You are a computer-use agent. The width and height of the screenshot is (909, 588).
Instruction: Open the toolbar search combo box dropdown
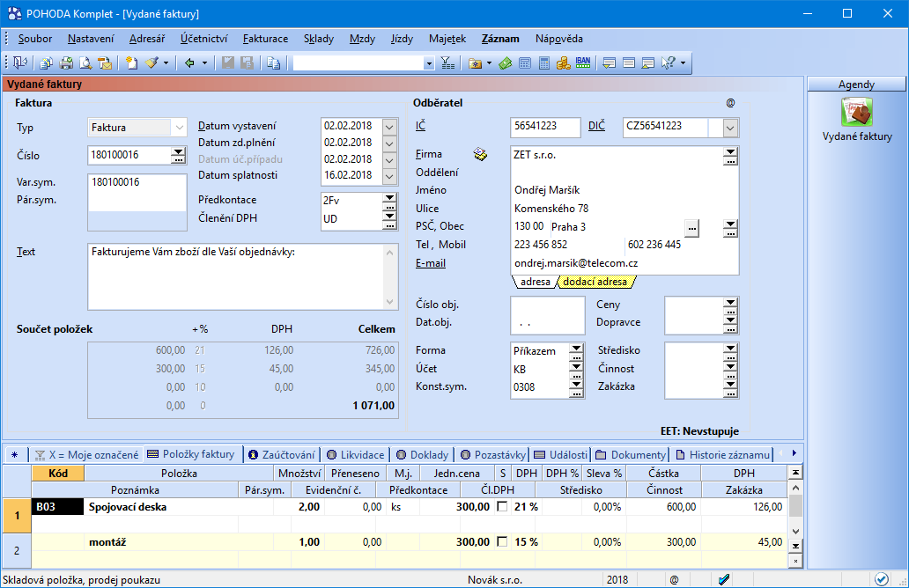pyautogui.click(x=429, y=63)
